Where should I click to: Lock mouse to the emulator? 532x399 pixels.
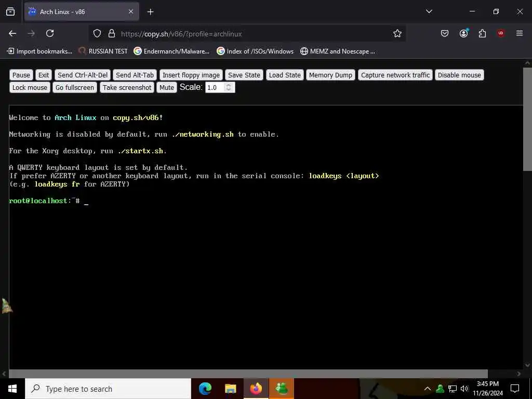coord(30,87)
